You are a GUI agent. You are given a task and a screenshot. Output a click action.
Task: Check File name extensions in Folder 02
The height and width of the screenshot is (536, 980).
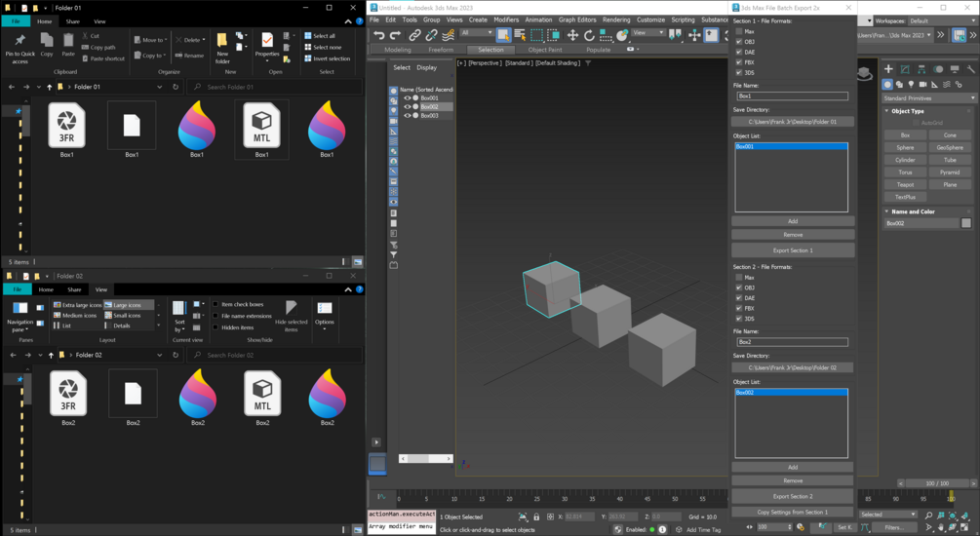click(216, 316)
